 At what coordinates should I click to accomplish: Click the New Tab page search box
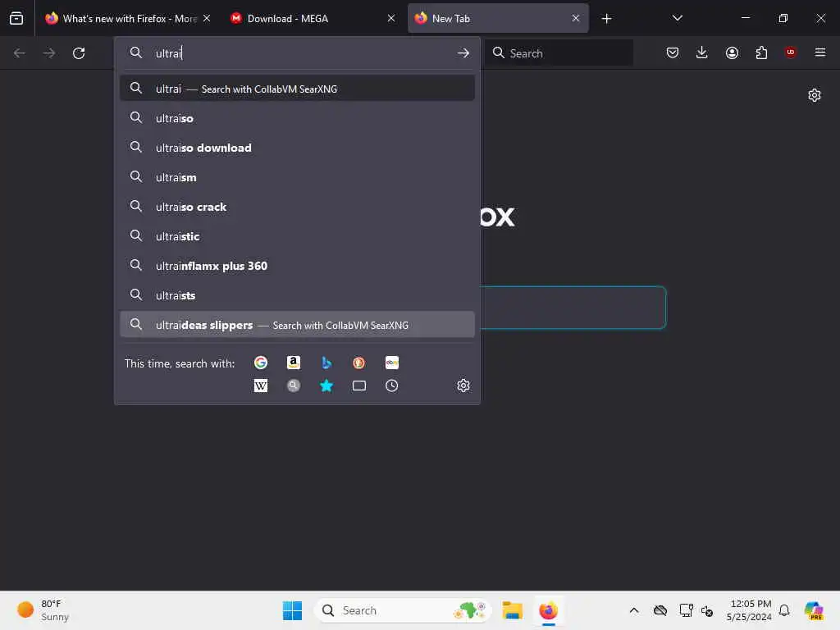point(573,308)
